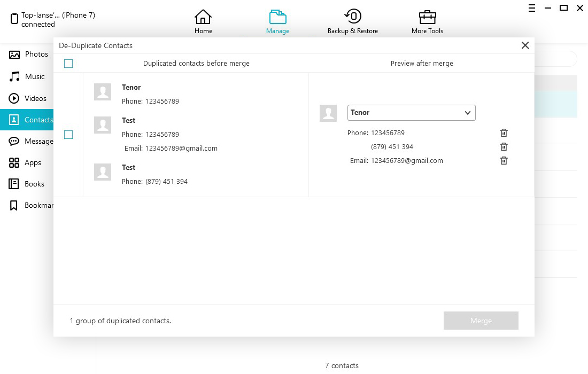The width and height of the screenshot is (588, 374).
Task: Click the merged contact preview avatar
Action: pos(328,113)
